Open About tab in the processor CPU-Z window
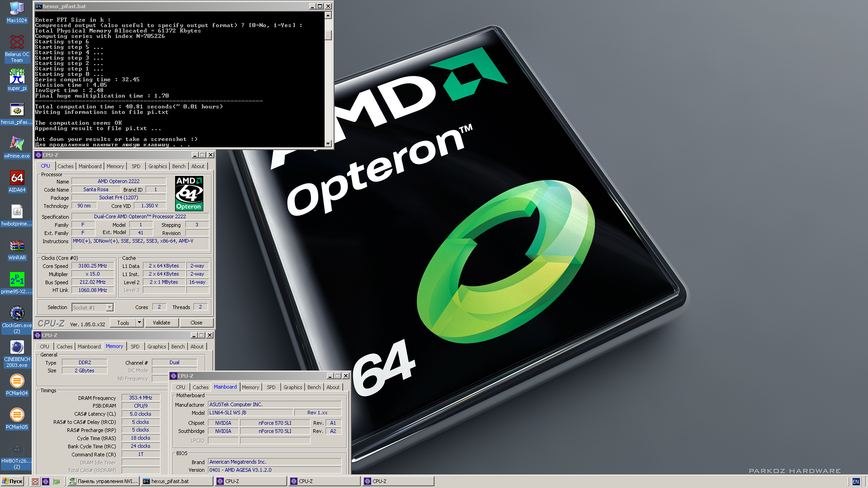This screenshot has height=488, width=868. click(x=198, y=166)
